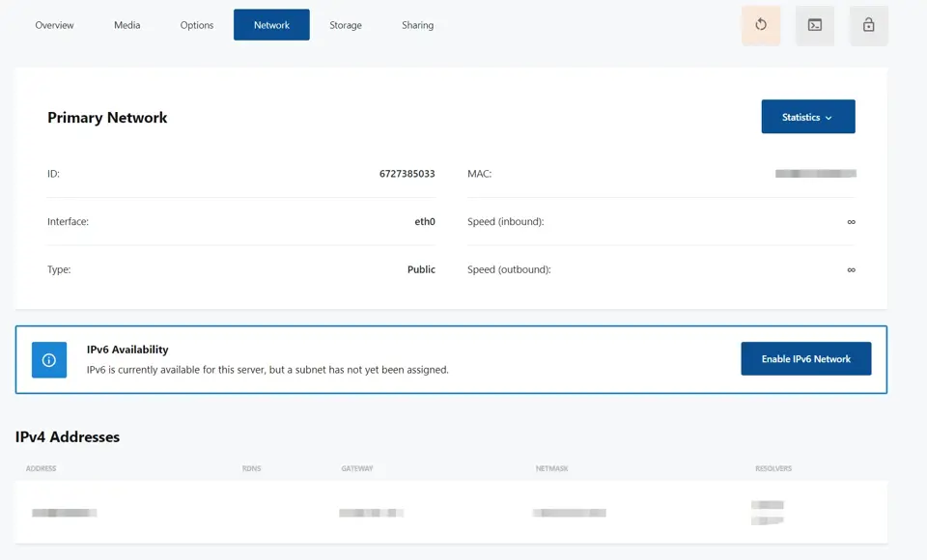The width and height of the screenshot is (927, 560).
Task: Click the NETMASK column header
Action: point(551,468)
